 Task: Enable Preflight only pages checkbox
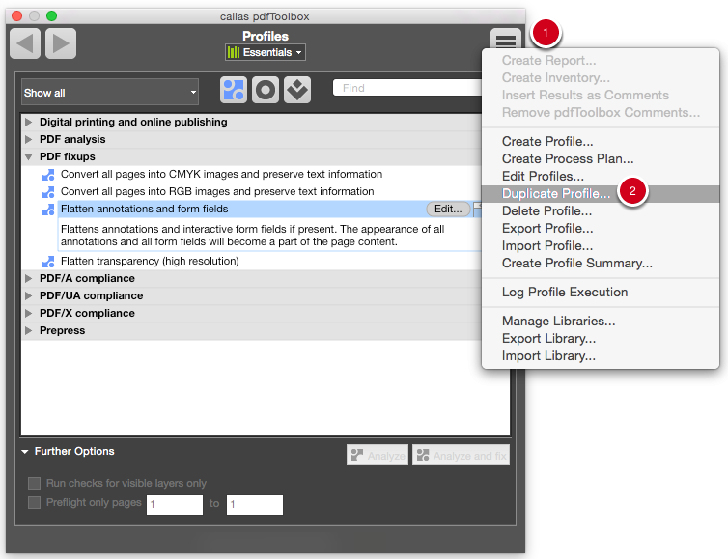35,503
